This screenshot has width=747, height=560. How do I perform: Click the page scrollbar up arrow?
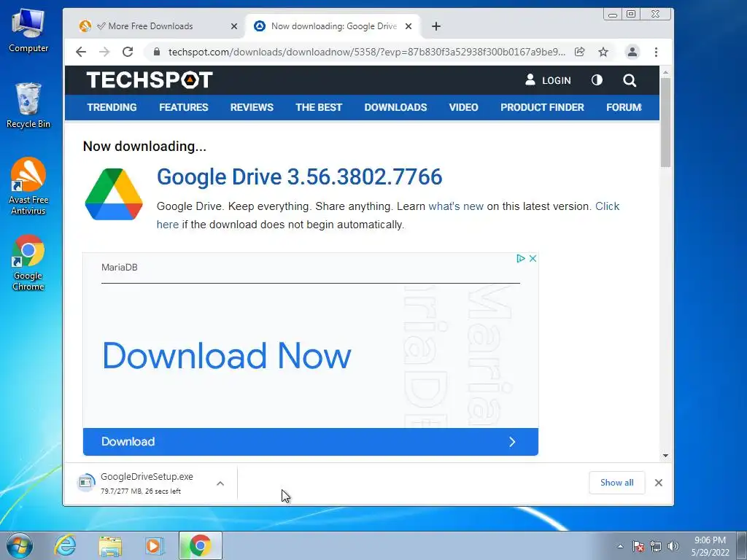[665, 72]
